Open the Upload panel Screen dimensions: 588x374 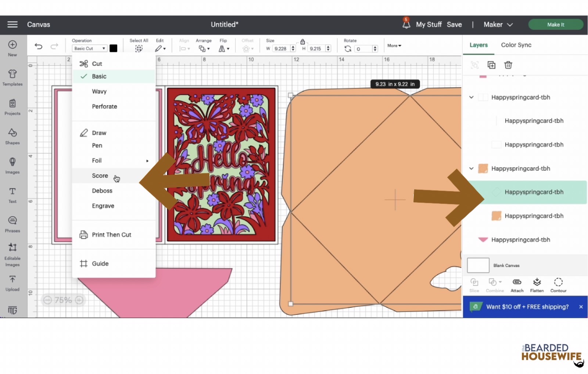point(12,283)
